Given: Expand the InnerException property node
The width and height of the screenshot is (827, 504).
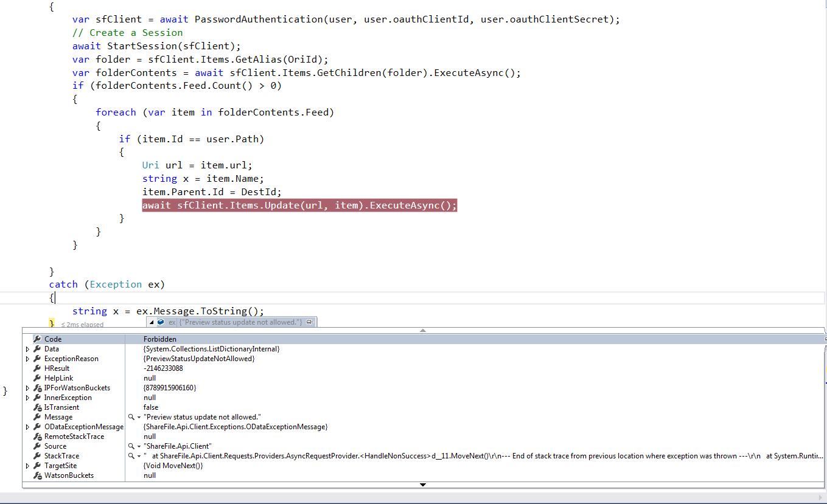Looking at the screenshot, I should (x=27, y=398).
